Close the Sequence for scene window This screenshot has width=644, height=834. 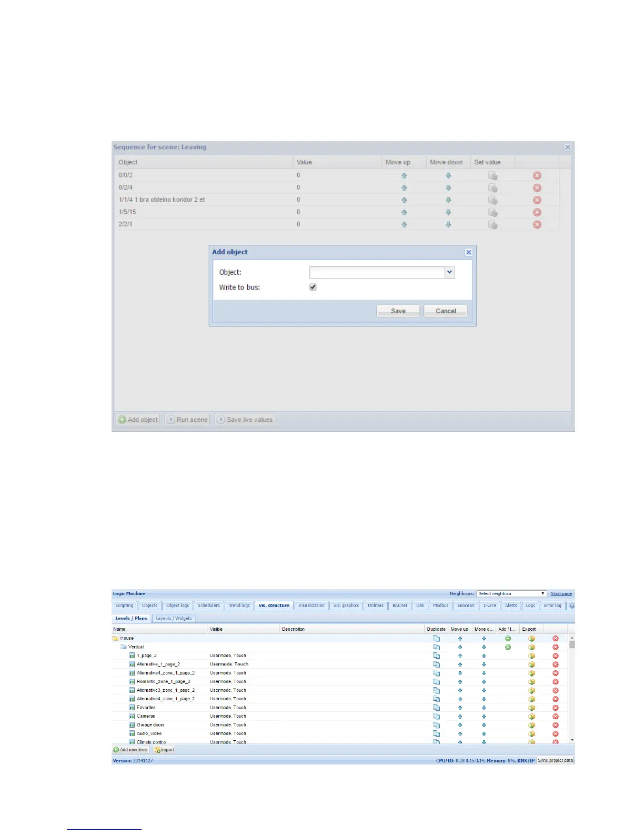568,147
